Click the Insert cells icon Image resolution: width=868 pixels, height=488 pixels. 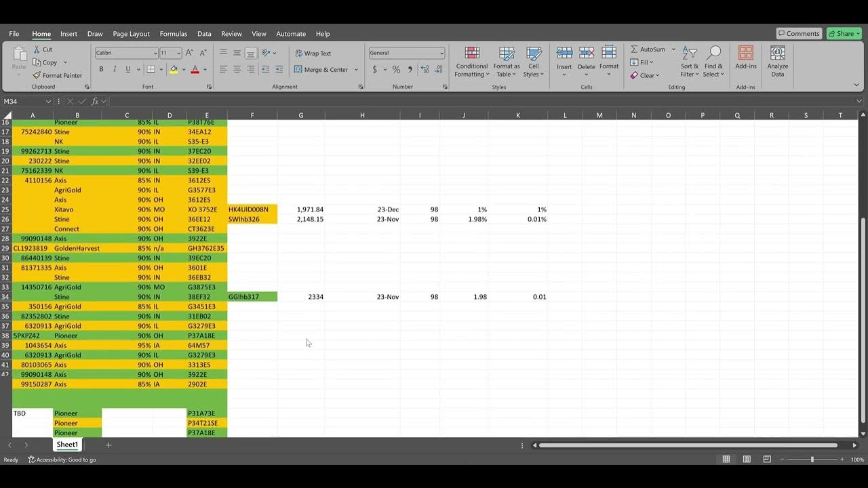click(x=564, y=53)
